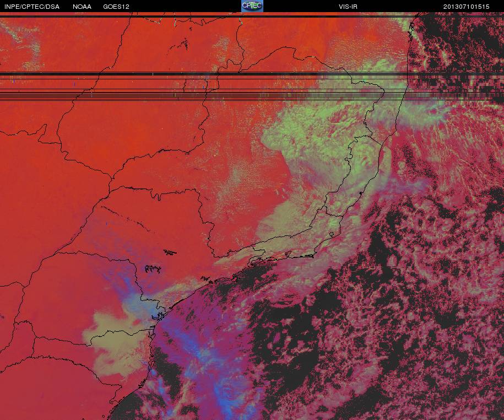The width and height of the screenshot is (504, 420).
Task: Click the GOES12 satellite label
Action: coord(116,7)
